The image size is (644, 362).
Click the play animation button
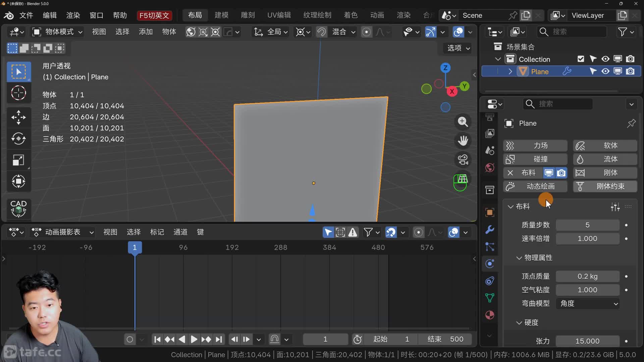point(194,339)
